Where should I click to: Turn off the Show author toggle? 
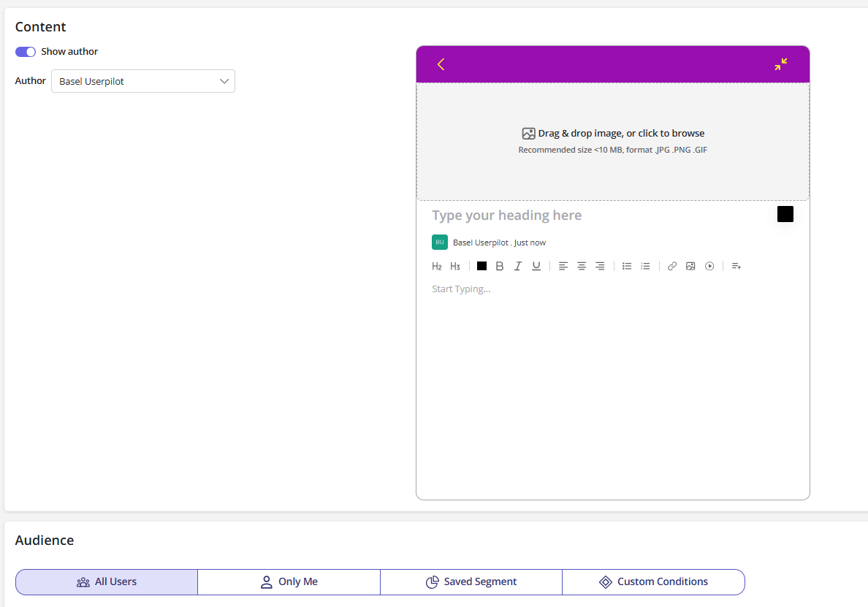tap(26, 51)
